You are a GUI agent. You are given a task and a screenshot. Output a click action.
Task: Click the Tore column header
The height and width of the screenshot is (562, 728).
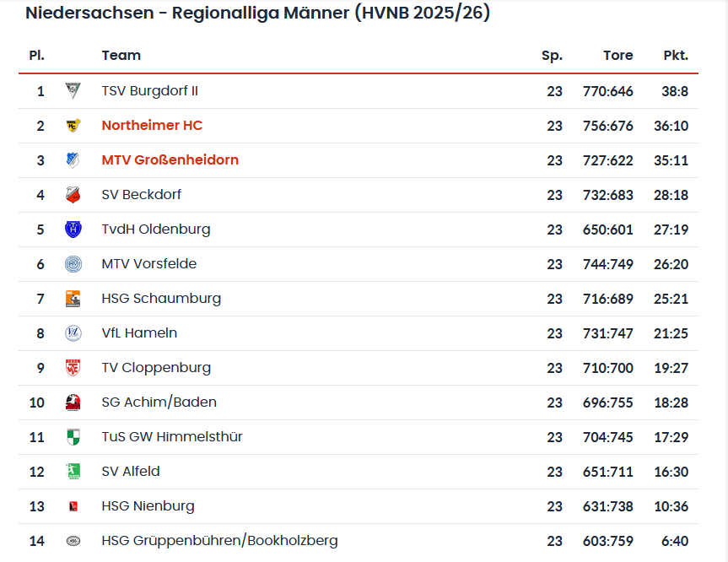[617, 56]
